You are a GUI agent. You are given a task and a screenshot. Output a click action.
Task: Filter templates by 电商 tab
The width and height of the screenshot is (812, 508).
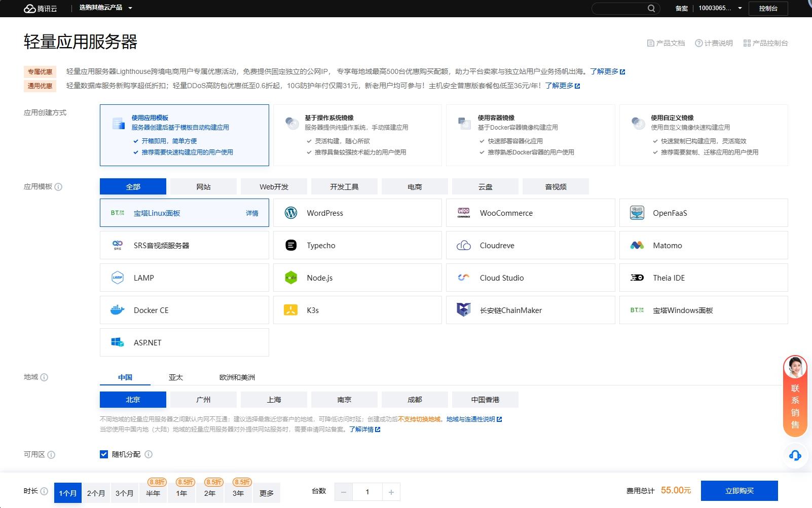[415, 187]
